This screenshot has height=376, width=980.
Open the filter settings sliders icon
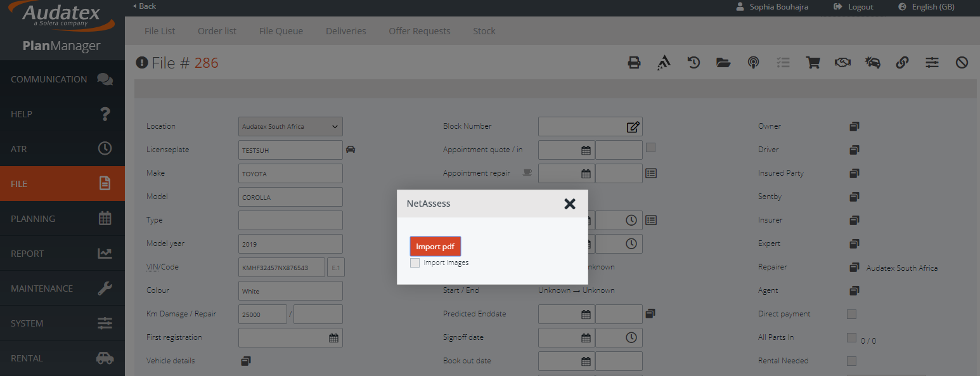(932, 62)
